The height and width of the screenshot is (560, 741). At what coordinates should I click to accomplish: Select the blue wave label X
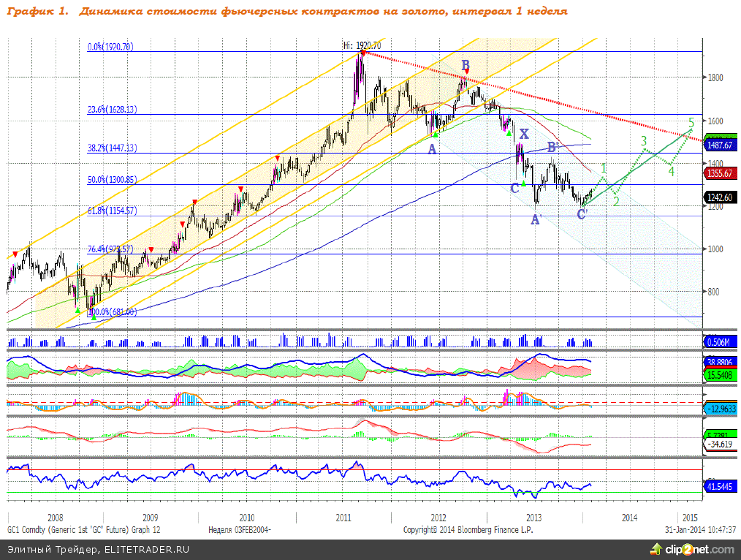point(523,134)
